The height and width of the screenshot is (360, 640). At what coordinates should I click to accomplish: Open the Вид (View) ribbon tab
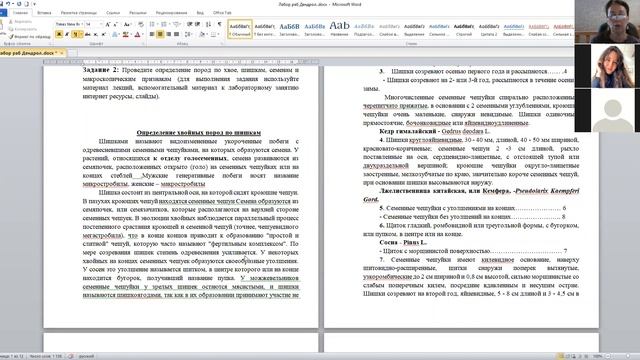[x=200, y=13]
